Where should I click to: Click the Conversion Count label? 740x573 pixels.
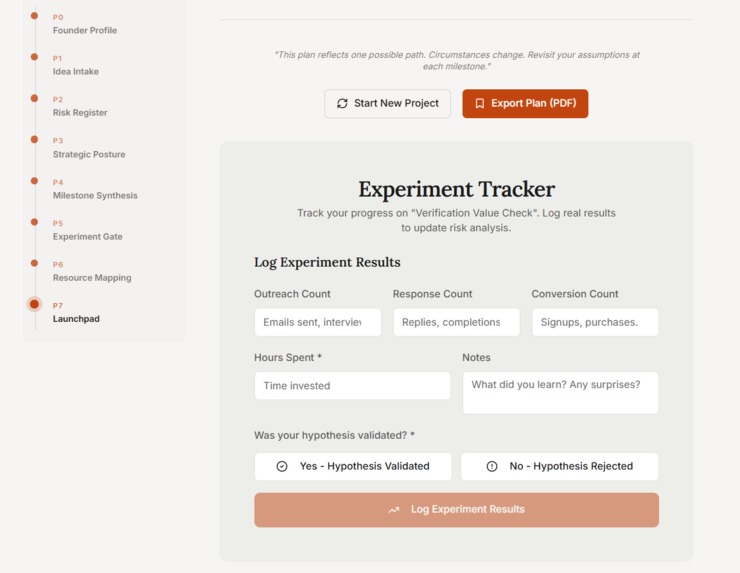[575, 294]
